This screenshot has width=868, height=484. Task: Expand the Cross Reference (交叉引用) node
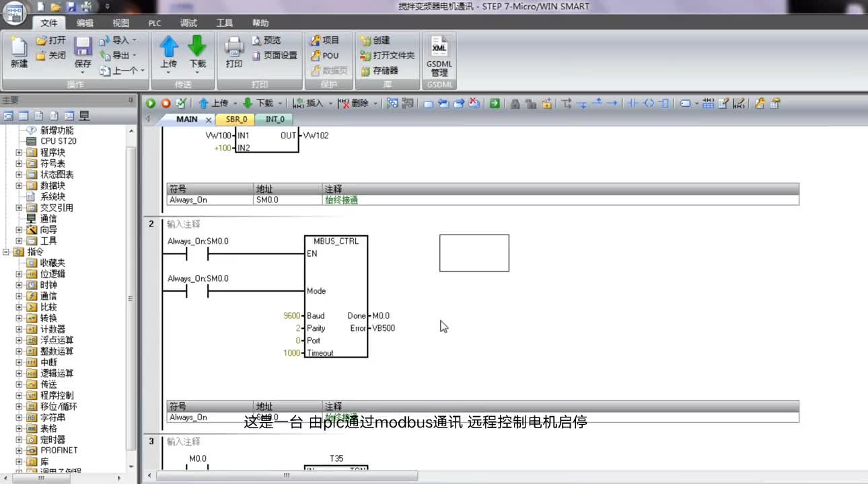[19, 208]
